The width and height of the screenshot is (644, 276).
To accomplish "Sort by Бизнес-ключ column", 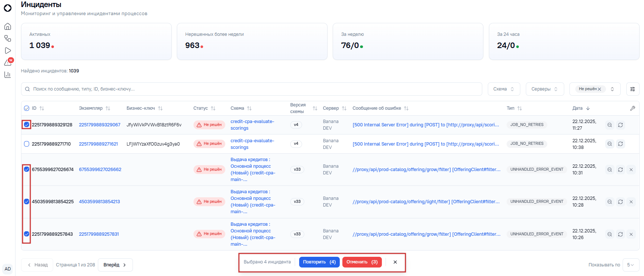I will pyautogui.click(x=160, y=108).
